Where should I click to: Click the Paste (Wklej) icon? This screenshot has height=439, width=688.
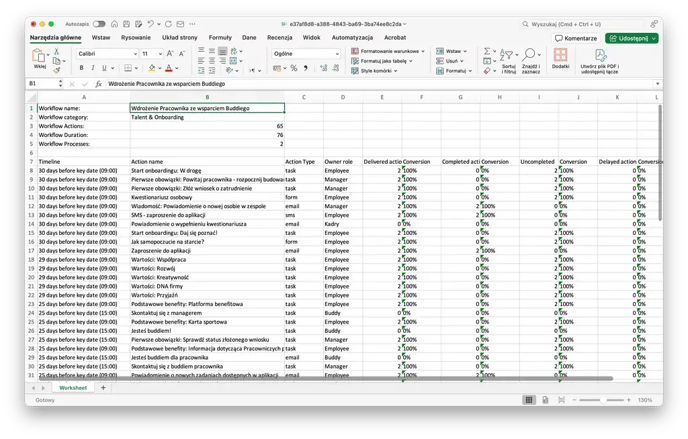point(41,57)
